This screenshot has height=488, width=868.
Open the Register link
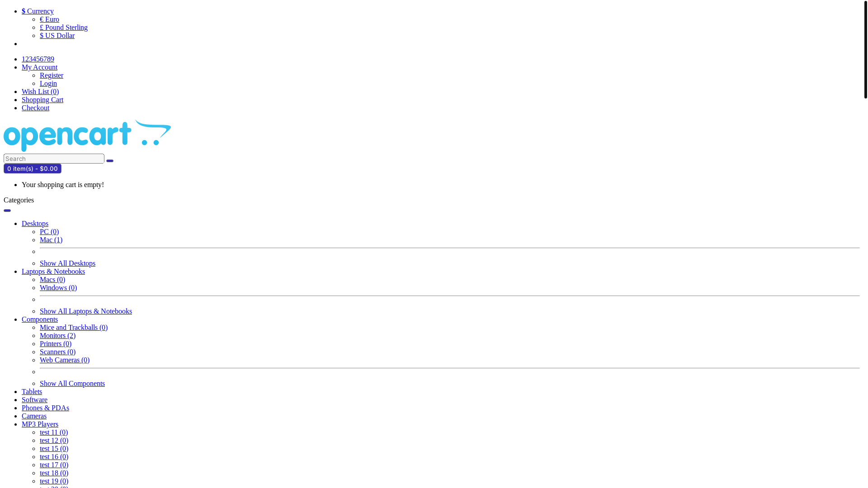[52, 75]
